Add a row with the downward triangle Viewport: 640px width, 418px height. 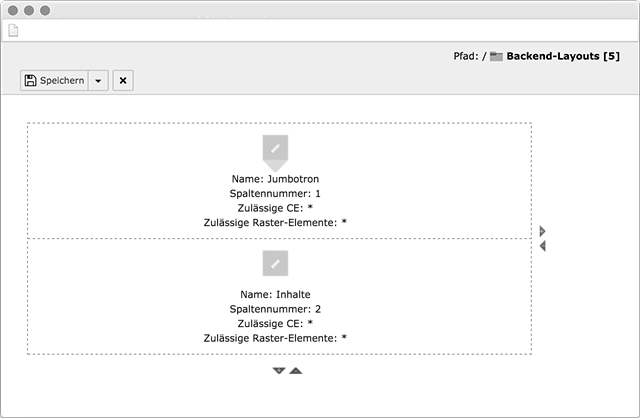click(279, 371)
